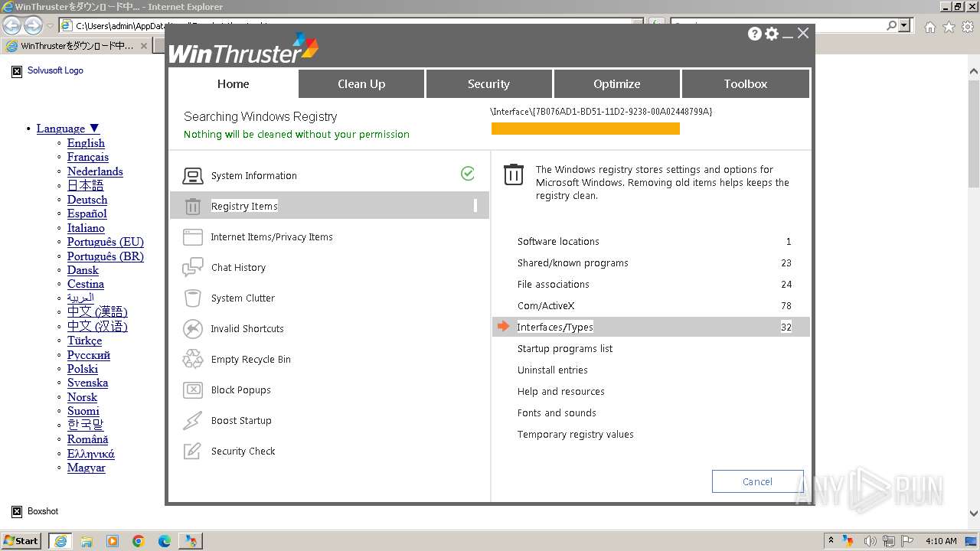980x551 pixels.
Task: Choose the Italiano language link
Action: tap(86, 228)
